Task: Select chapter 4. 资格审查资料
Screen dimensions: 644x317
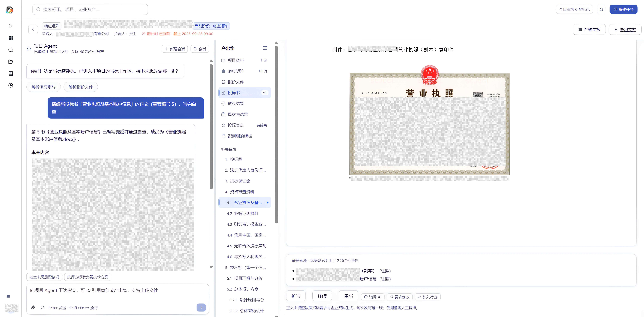Action: tap(245, 192)
